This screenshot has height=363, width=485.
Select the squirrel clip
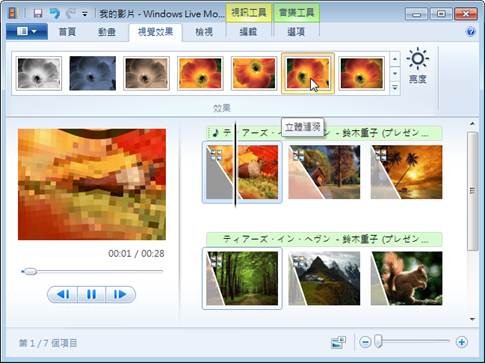407,278
